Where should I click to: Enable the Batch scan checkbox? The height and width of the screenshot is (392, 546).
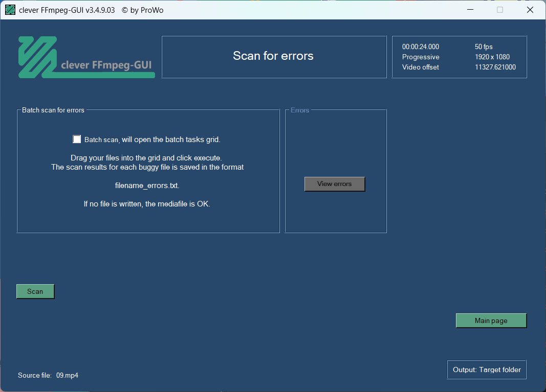point(77,139)
